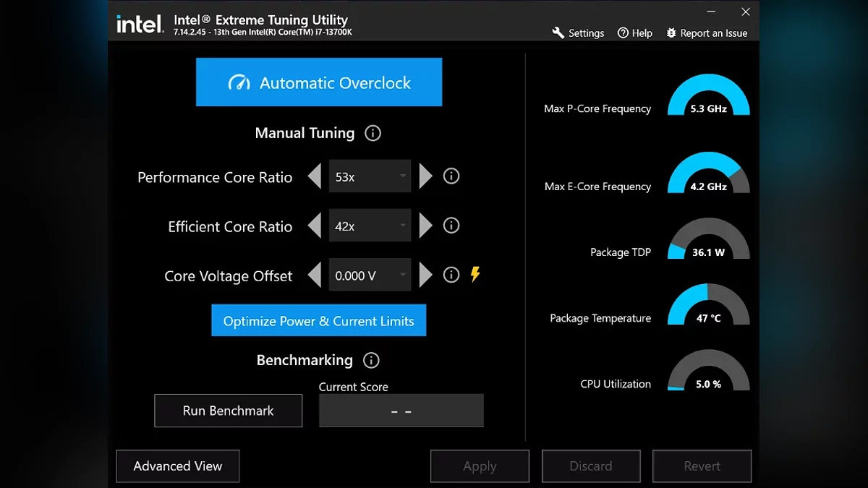This screenshot has height=488, width=868.
Task: Click the Core Voltage Offset info icon
Action: point(451,275)
